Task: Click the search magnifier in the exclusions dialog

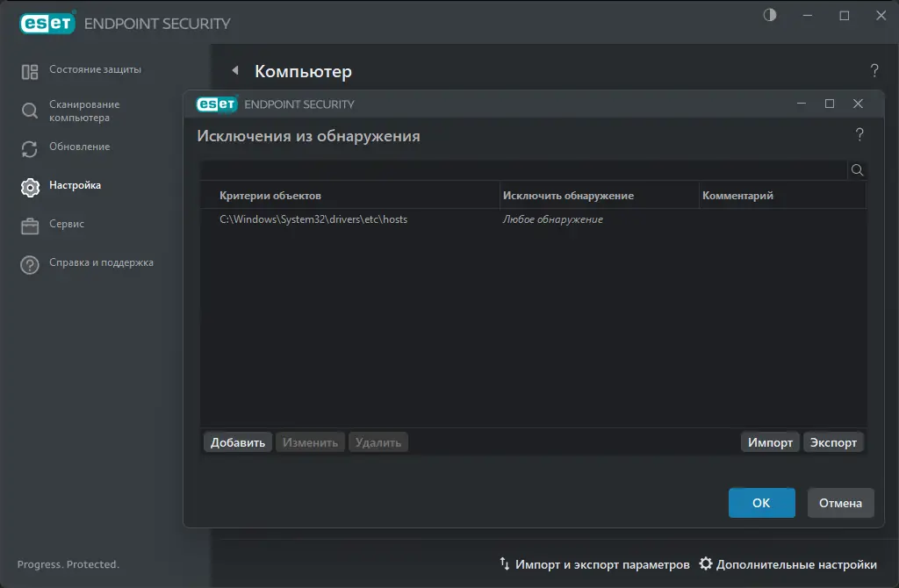Action: (x=856, y=170)
